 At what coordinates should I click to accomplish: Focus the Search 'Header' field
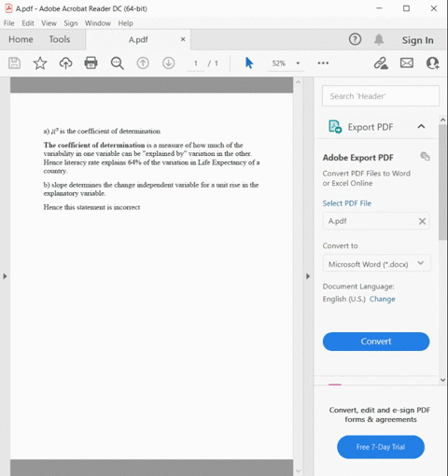(381, 96)
